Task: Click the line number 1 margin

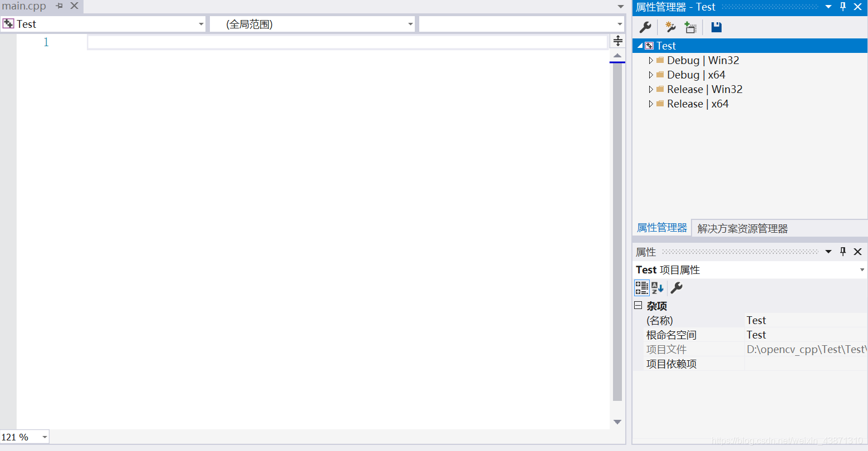Action: [46, 42]
